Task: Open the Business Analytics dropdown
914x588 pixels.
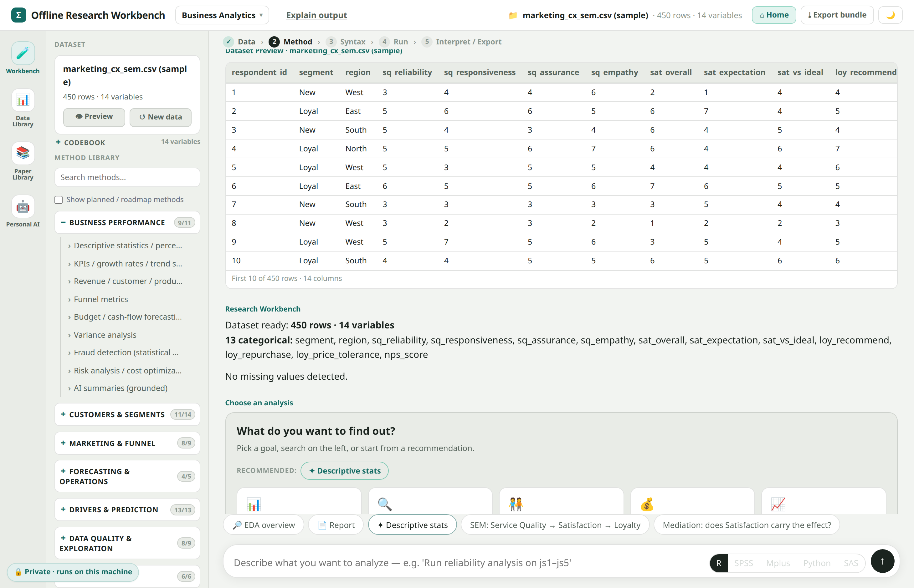Action: tap(222, 15)
